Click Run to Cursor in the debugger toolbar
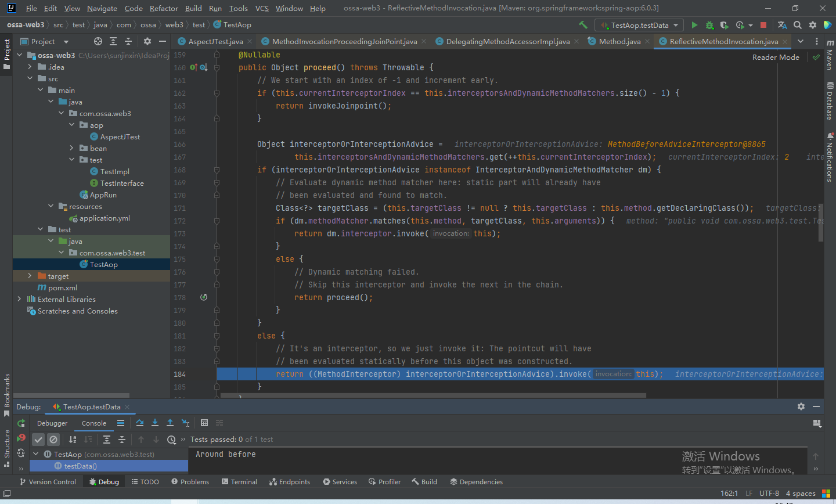This screenshot has width=836, height=504. click(x=185, y=423)
